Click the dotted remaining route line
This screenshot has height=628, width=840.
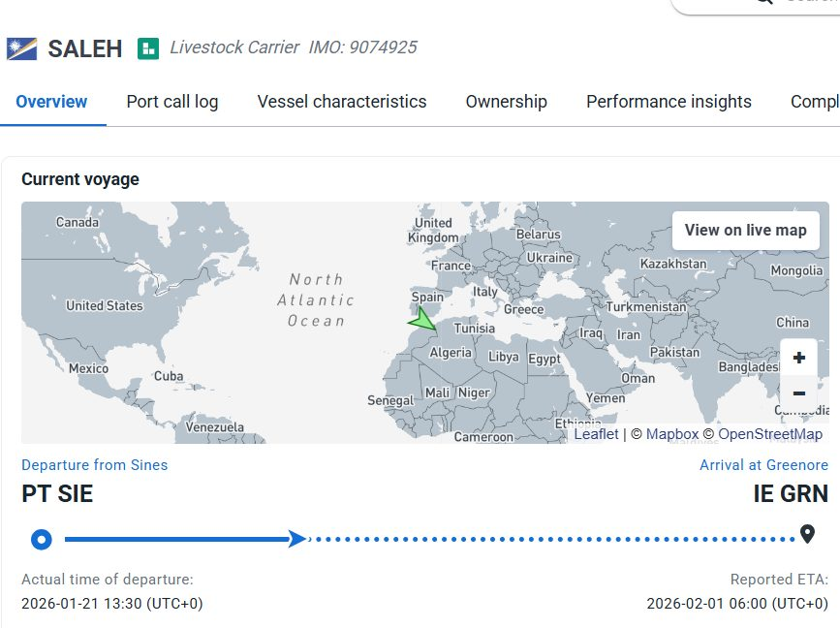click(552, 539)
